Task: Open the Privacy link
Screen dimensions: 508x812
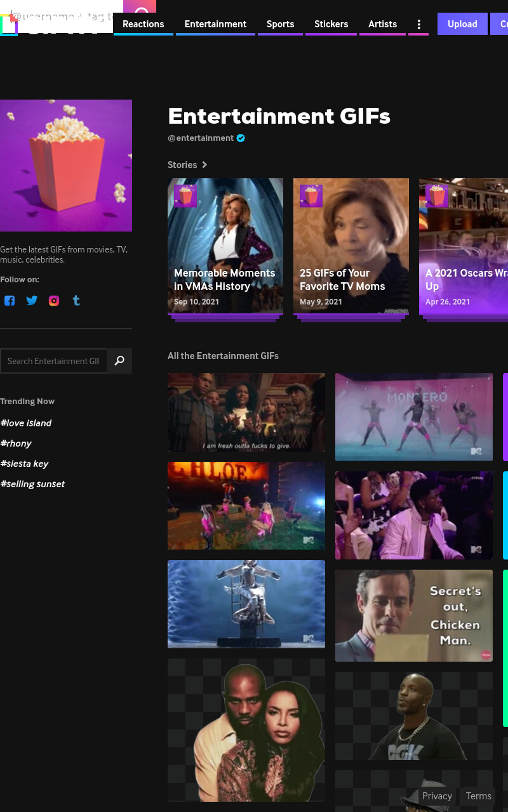Action: [x=437, y=796]
